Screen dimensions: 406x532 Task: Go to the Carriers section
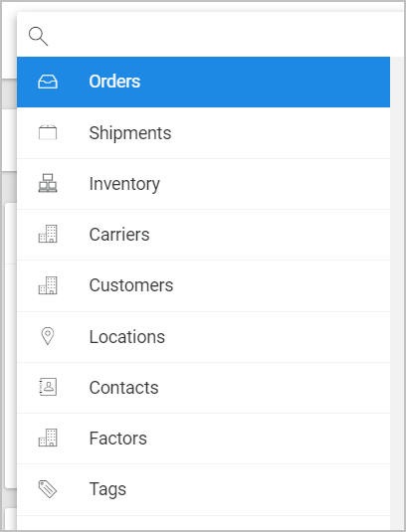203,235
